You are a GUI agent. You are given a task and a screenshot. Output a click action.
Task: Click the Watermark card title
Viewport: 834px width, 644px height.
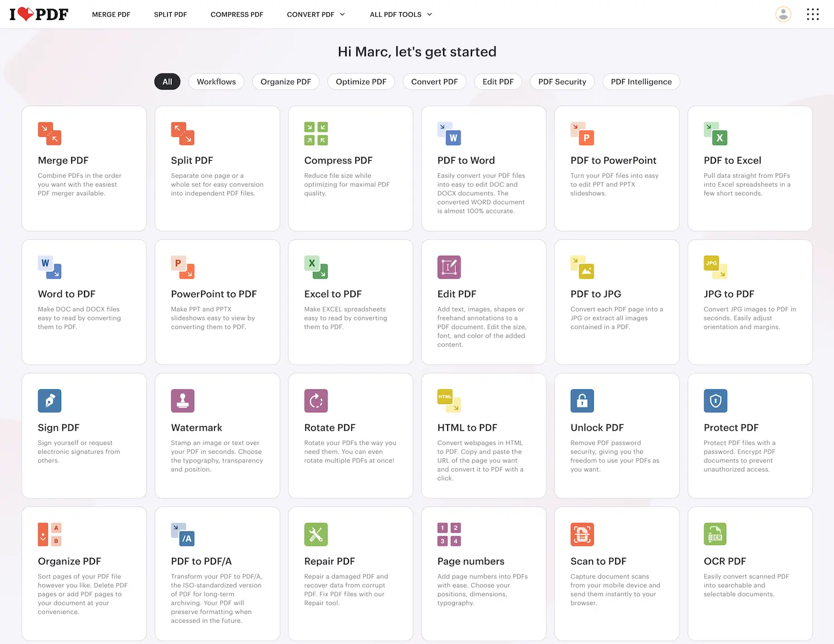pos(196,428)
